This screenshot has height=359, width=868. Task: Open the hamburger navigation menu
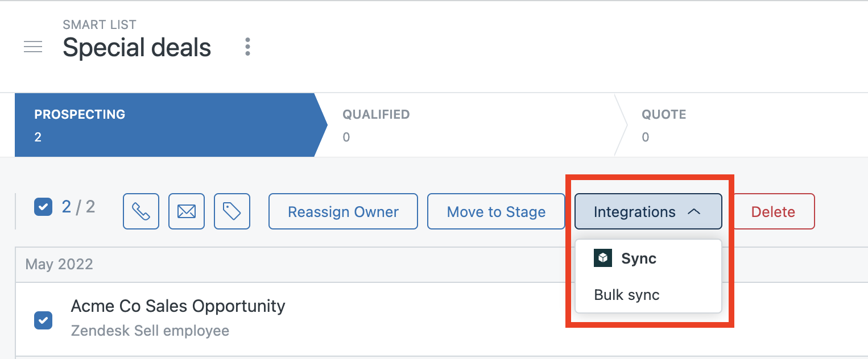(33, 47)
